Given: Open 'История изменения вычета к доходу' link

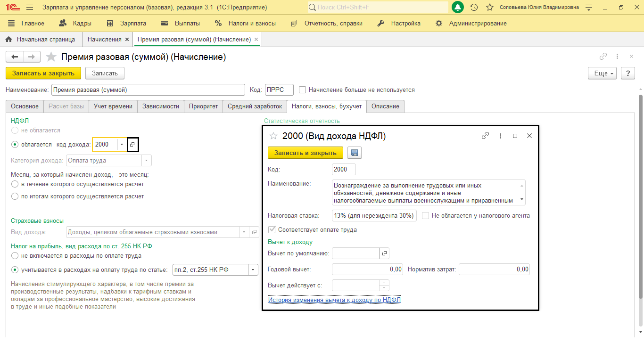Looking at the screenshot, I should tap(334, 300).
